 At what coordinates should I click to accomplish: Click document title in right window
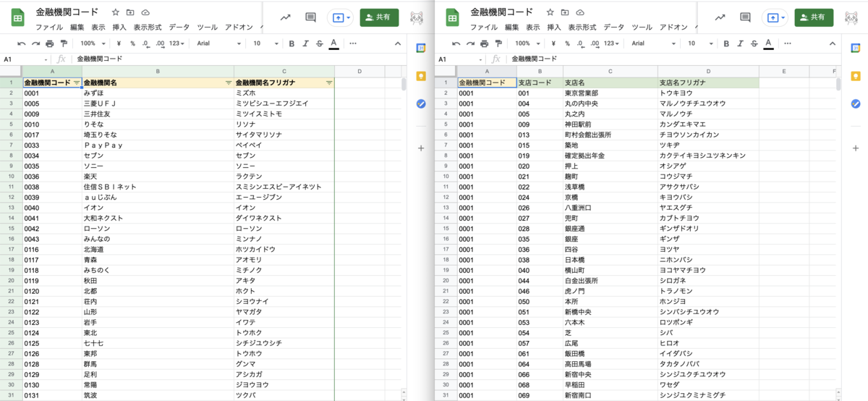point(502,12)
